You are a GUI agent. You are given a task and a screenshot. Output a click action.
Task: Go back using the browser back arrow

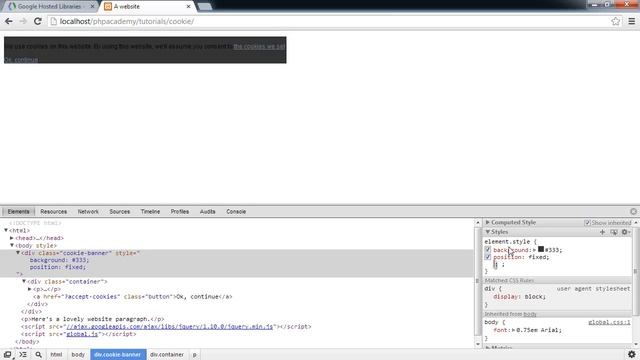[x=9, y=21]
